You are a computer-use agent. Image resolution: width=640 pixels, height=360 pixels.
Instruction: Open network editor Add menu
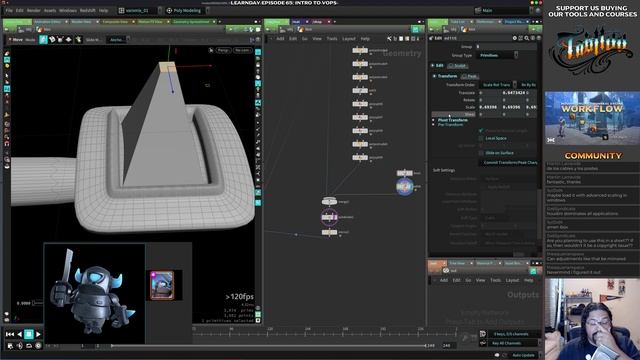coord(280,39)
